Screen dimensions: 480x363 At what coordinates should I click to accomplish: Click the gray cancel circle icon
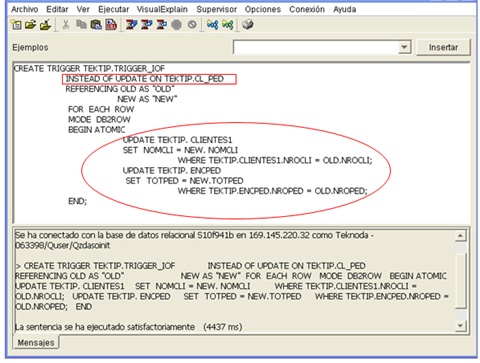pyautogui.click(x=192, y=25)
